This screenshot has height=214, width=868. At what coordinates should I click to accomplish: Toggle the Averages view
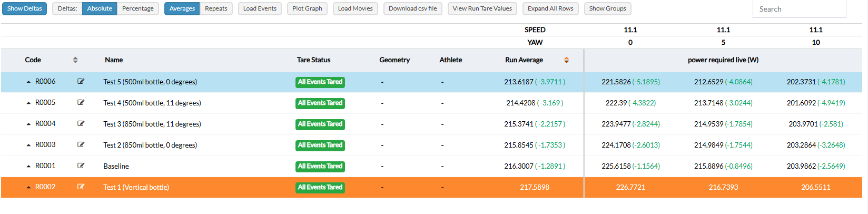coord(182,8)
